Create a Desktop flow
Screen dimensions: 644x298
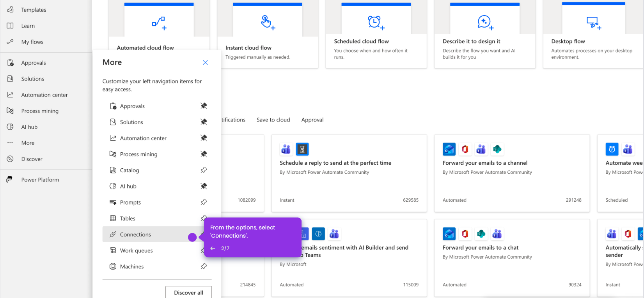click(x=593, y=34)
